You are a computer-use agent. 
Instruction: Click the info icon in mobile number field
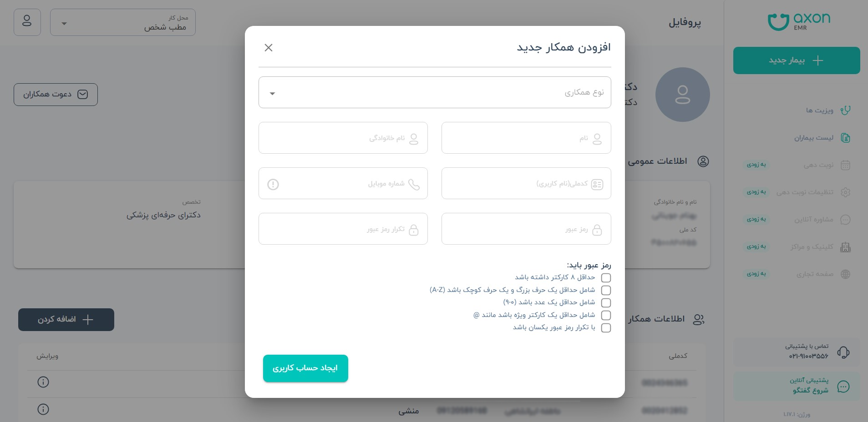(273, 184)
